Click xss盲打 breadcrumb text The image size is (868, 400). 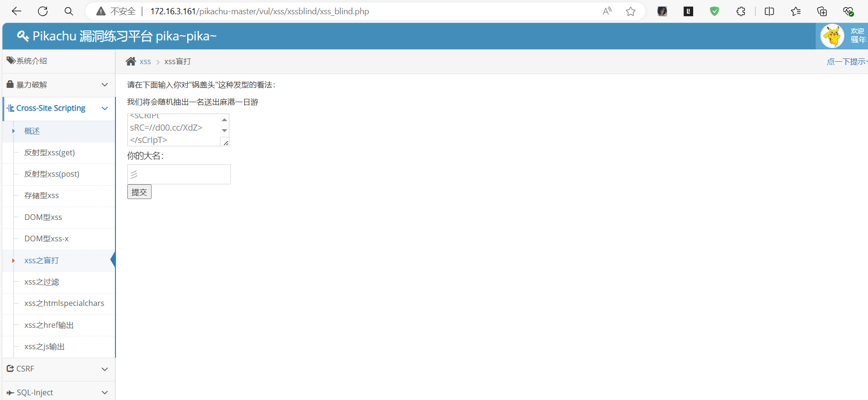(178, 62)
